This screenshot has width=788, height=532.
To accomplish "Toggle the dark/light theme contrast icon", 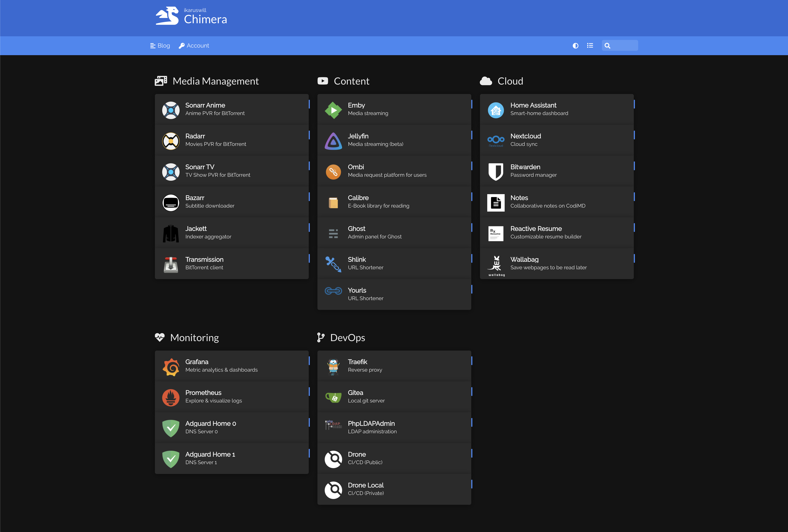I will 575,45.
